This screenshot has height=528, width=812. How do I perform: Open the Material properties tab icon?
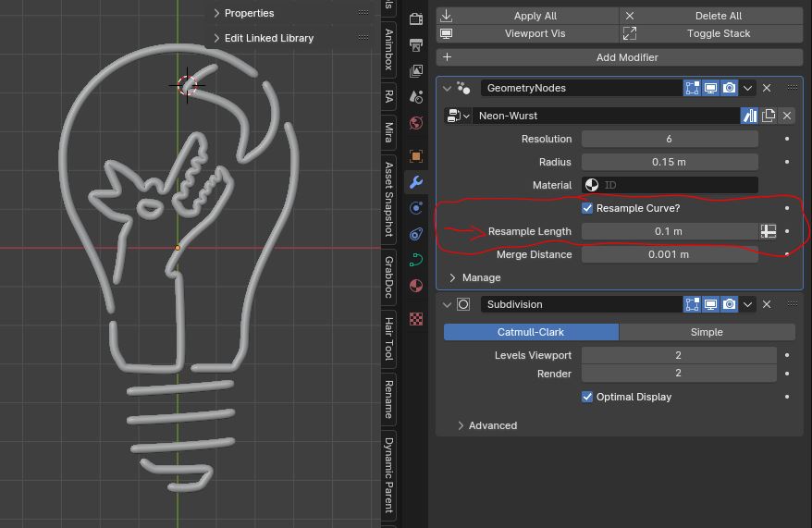tap(416, 285)
